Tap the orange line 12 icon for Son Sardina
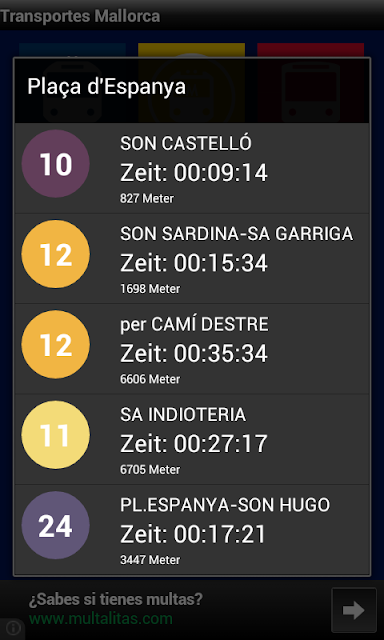The height and width of the screenshot is (640, 384). point(55,254)
